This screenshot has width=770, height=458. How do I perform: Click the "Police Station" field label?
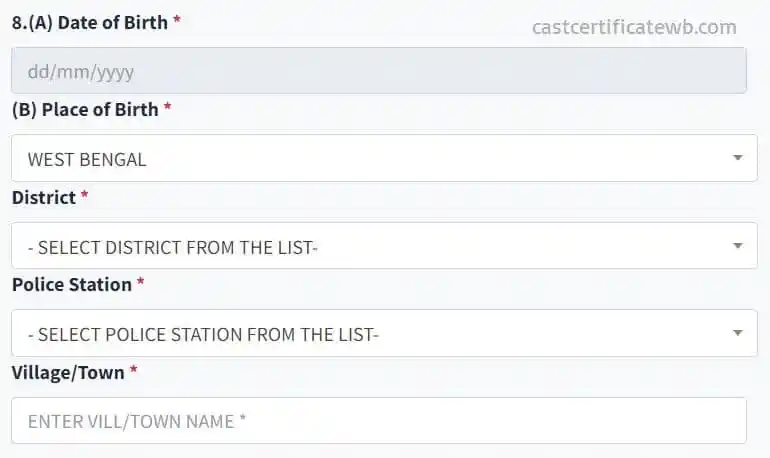71,284
